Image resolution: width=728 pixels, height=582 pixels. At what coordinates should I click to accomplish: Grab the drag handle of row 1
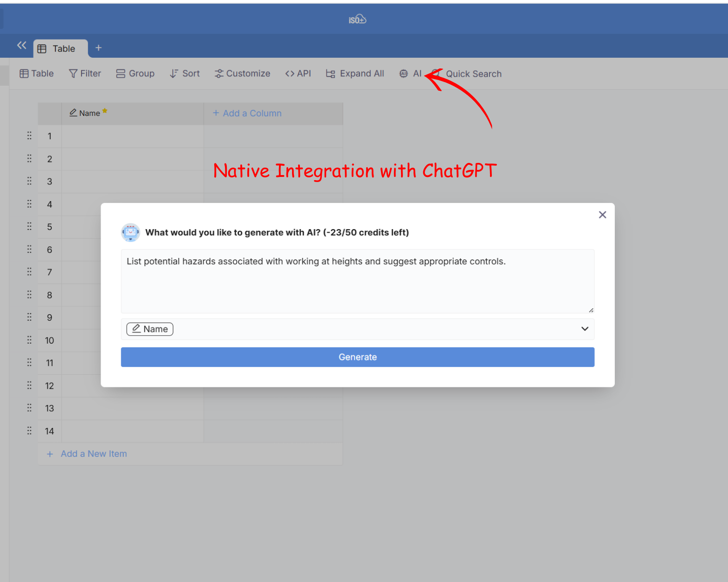(x=29, y=136)
